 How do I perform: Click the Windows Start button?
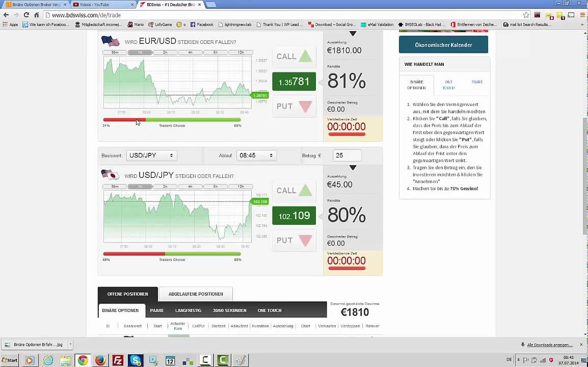coord(10,360)
